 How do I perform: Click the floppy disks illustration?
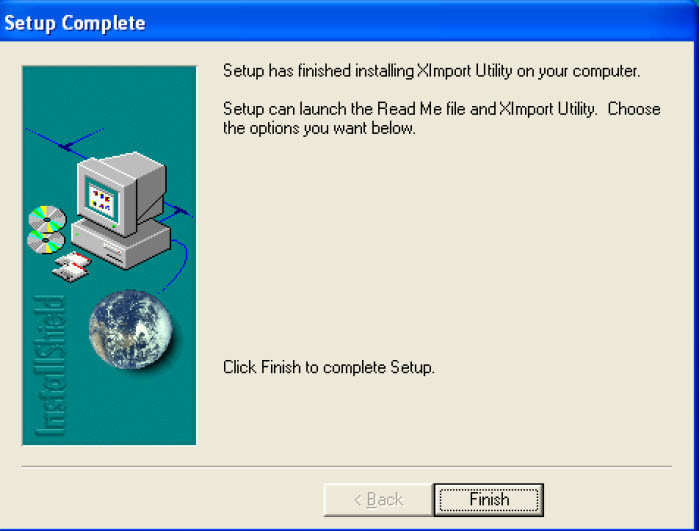coord(72,267)
